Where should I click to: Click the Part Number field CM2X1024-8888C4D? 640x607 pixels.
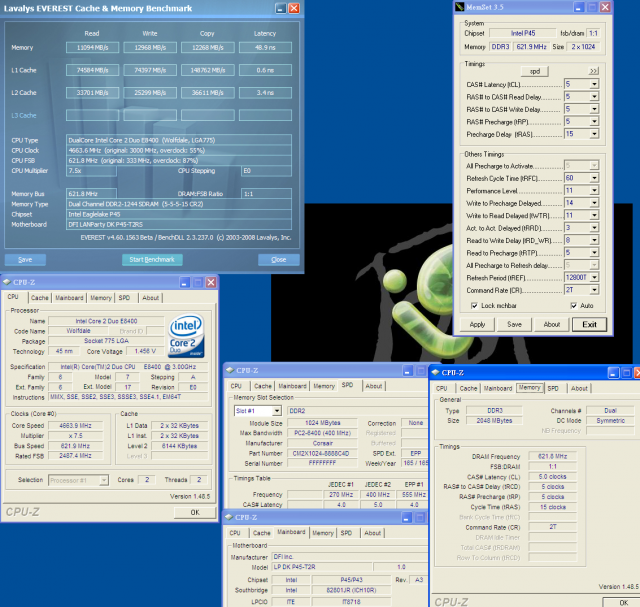pos(322,453)
